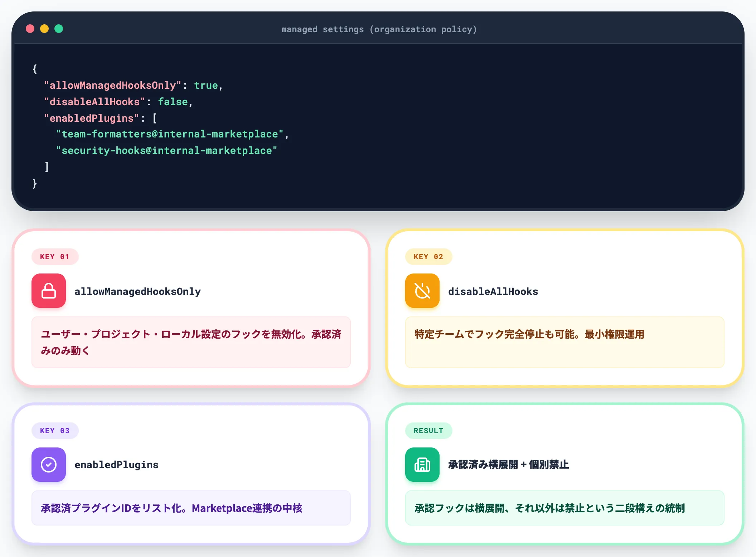This screenshot has height=557, width=756.
Task: Click the red window close dot
Action: click(30, 29)
